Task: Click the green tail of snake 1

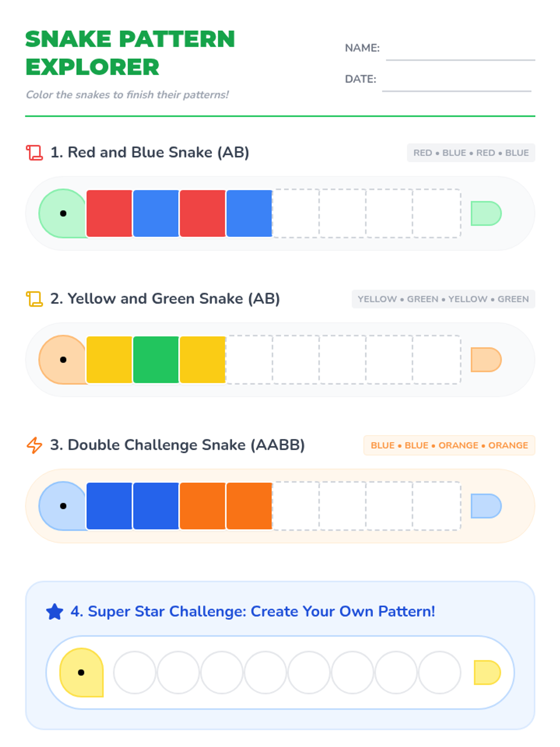Action: [x=485, y=213]
